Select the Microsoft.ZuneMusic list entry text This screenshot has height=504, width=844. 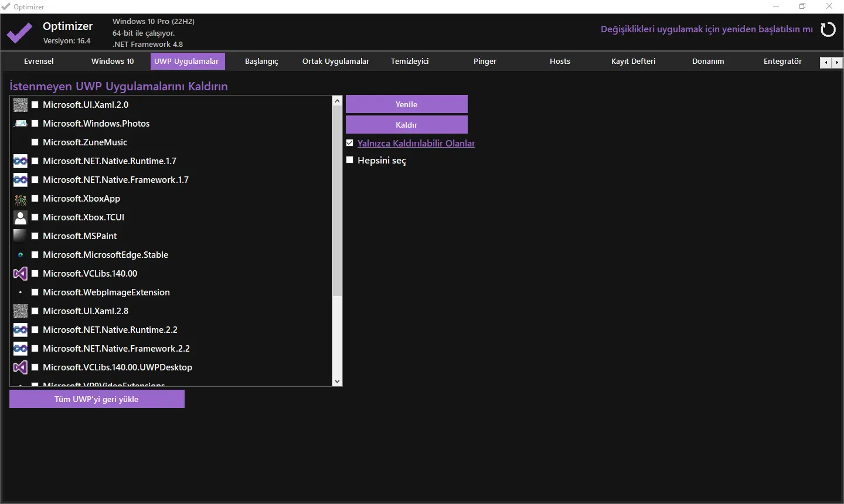point(85,142)
